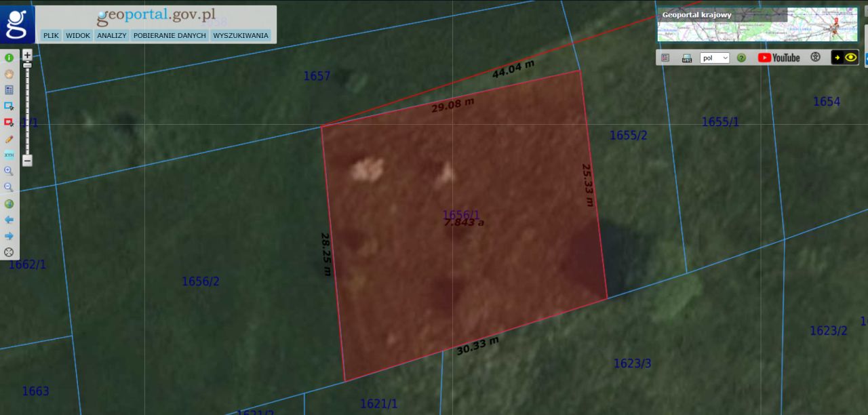Screen dimensions: 868x415
Task: Click the Geoportal krajowy overview map thumbnail
Action: tap(757, 25)
